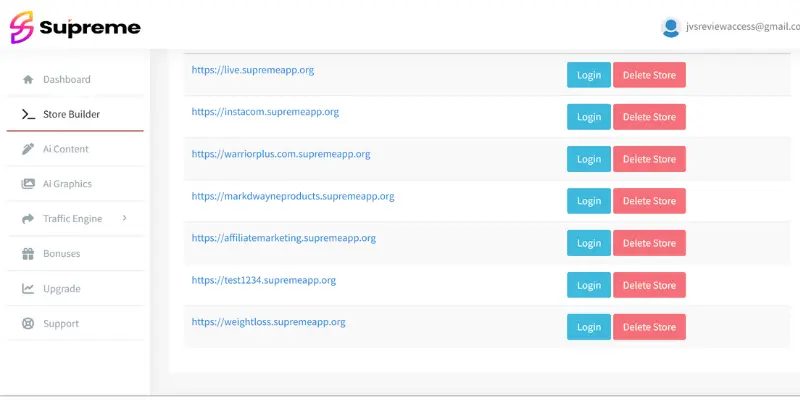The width and height of the screenshot is (800, 400).
Task: Click the Upgrade chart icon
Action: (x=28, y=289)
